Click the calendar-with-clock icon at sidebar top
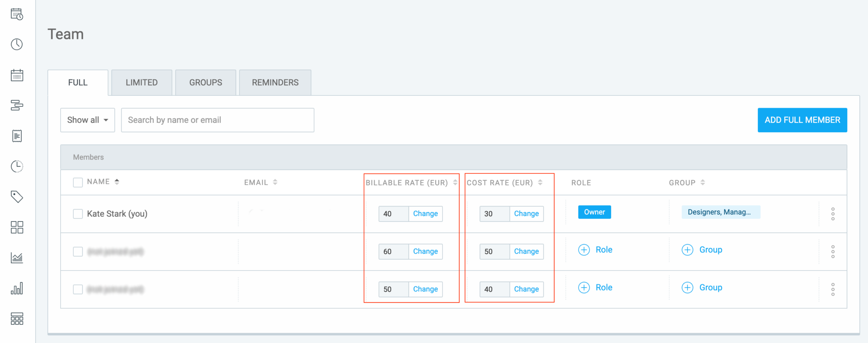 (x=17, y=14)
